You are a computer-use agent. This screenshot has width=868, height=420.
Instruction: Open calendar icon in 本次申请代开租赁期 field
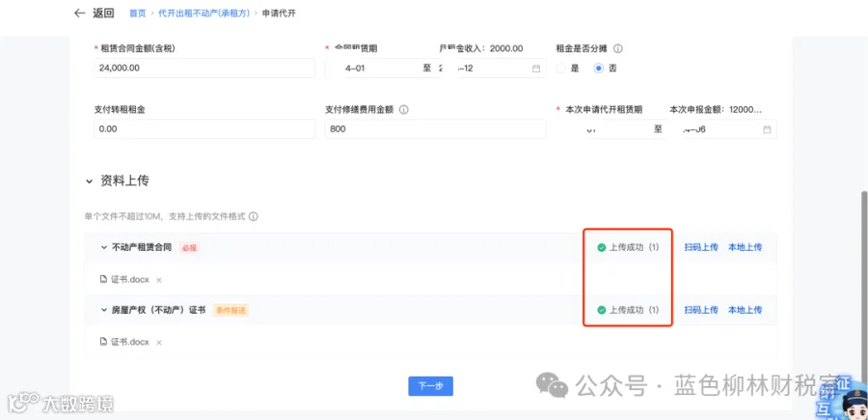coord(767,129)
